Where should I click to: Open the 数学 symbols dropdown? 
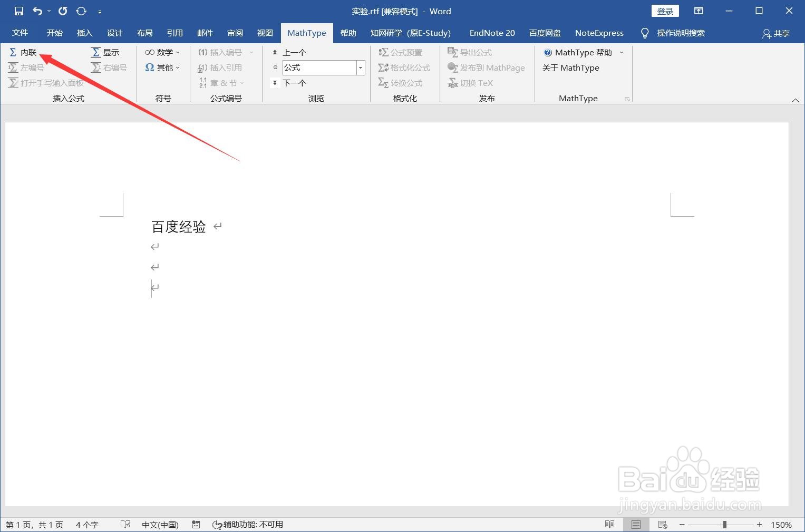pyautogui.click(x=163, y=52)
